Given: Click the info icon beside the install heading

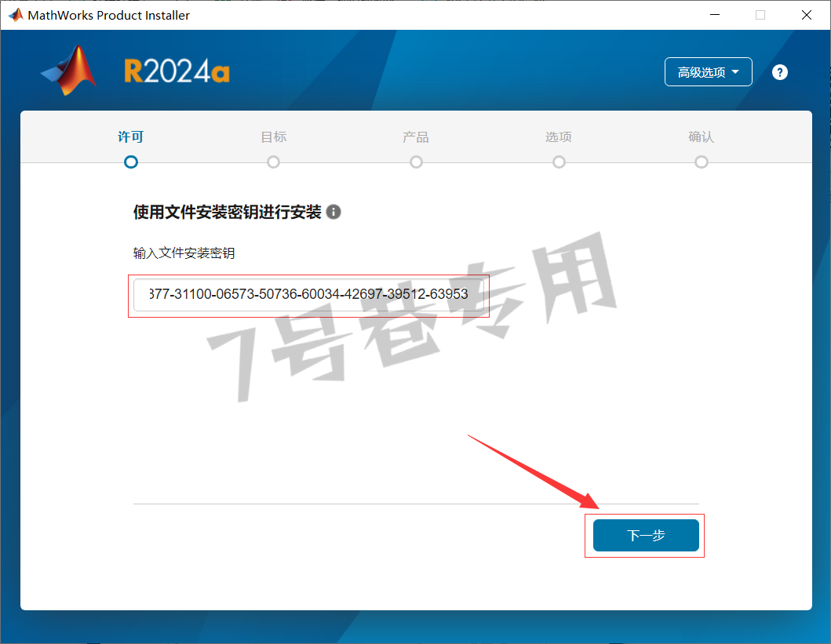Looking at the screenshot, I should click(x=333, y=212).
